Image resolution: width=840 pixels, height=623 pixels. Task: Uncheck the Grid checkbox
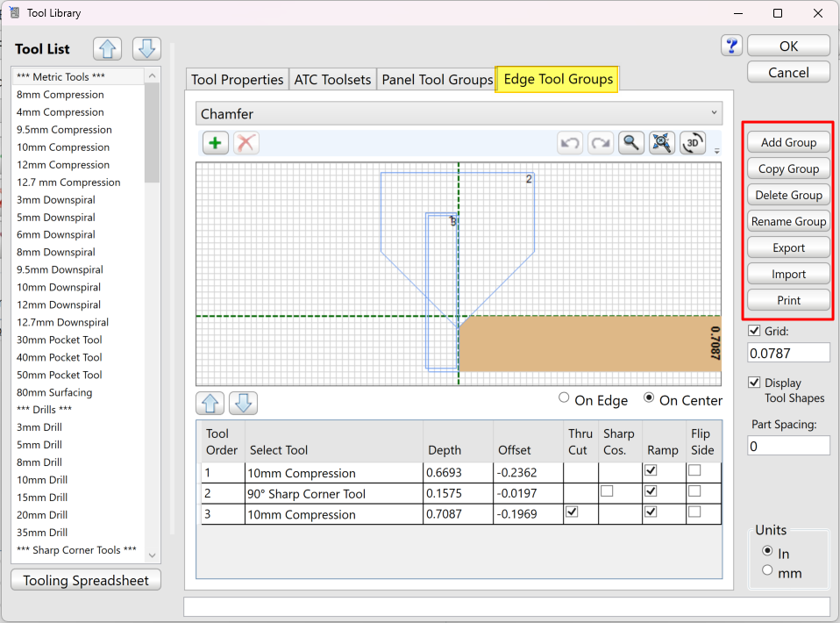tap(755, 331)
